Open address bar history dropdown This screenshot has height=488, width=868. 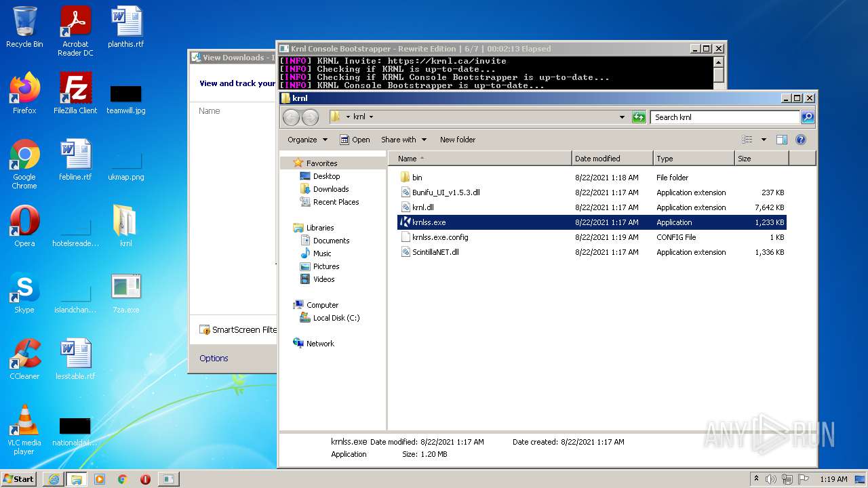(622, 117)
